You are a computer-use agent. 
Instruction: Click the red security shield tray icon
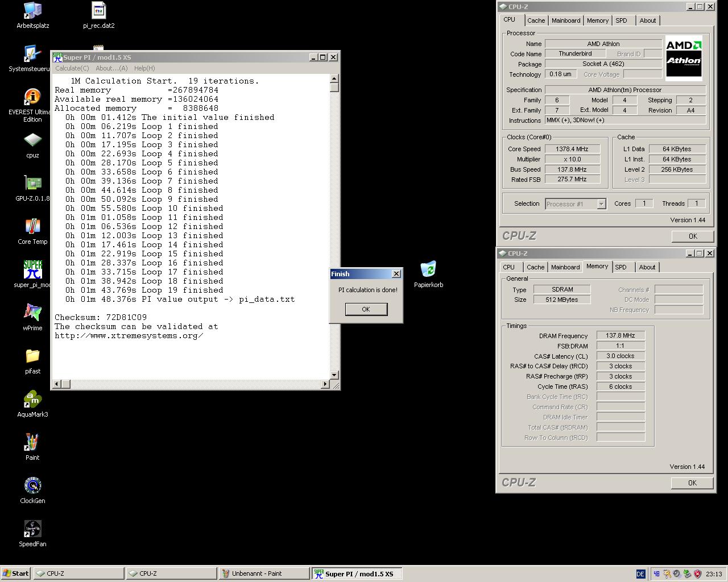coord(697,574)
